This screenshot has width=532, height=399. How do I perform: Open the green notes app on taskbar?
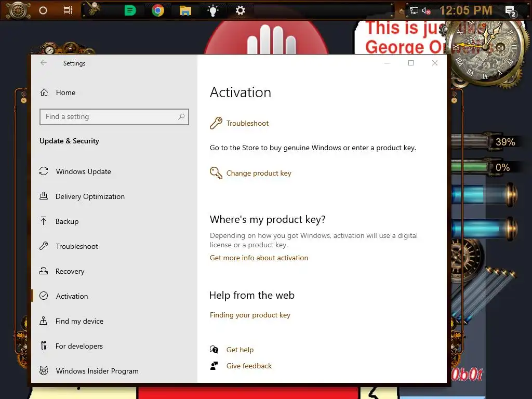click(x=130, y=10)
